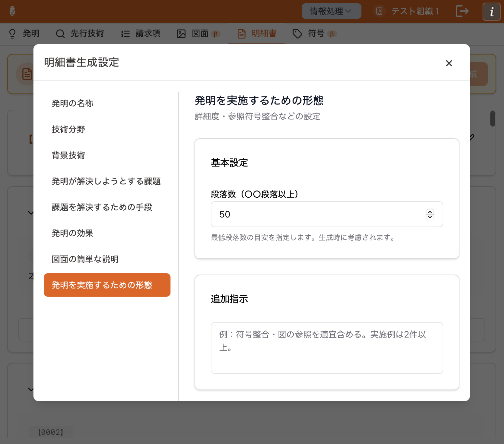Click the app logo icon in header

(12, 11)
